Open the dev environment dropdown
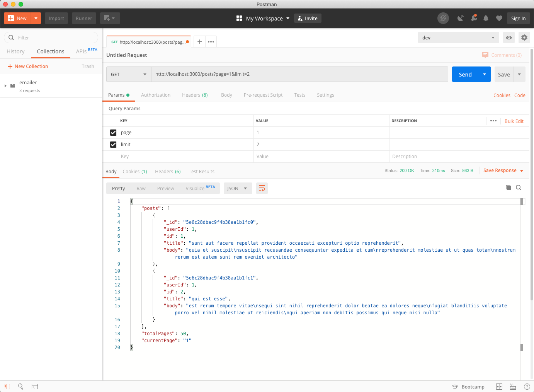The image size is (534, 392). click(458, 37)
